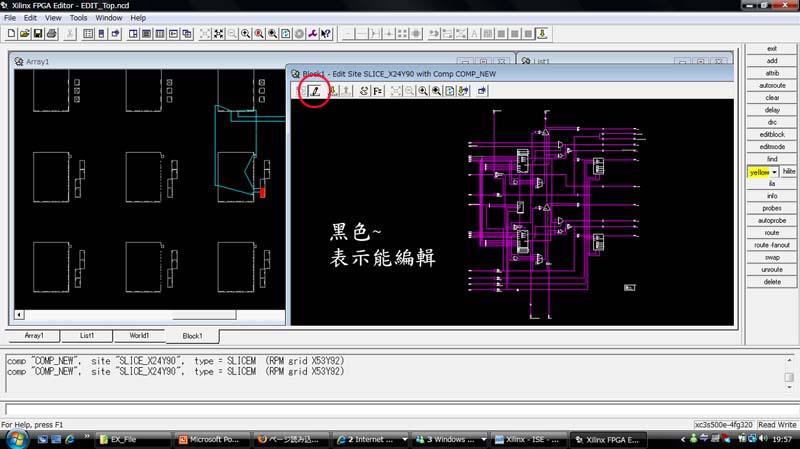Screen dimensions: 800x449
Task: Switch to the World1 tab
Action: click(x=139, y=336)
